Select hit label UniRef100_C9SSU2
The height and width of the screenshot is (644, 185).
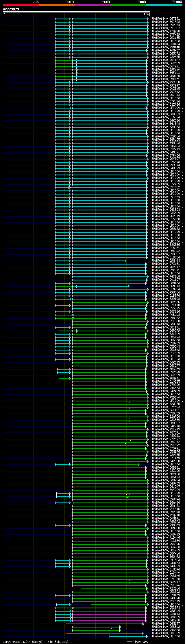point(166,627)
